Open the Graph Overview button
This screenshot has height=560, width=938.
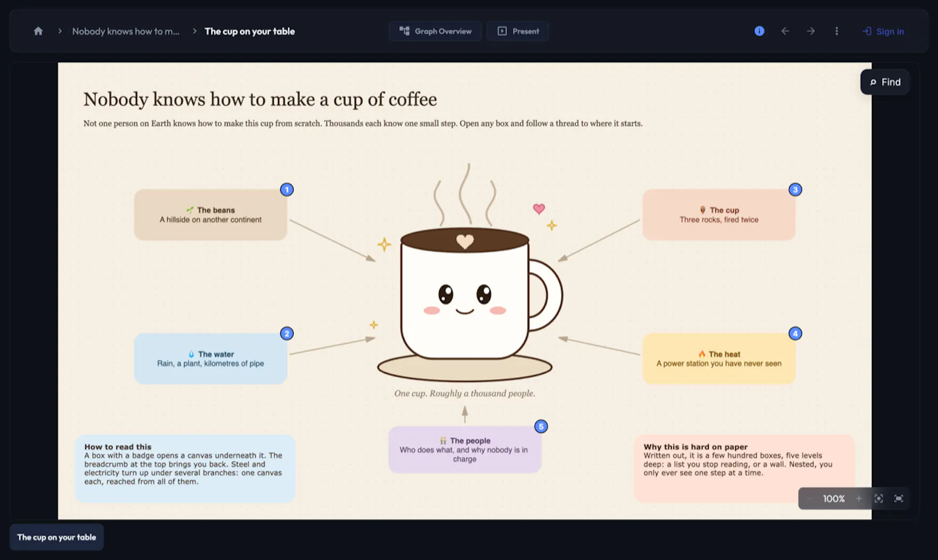435,31
